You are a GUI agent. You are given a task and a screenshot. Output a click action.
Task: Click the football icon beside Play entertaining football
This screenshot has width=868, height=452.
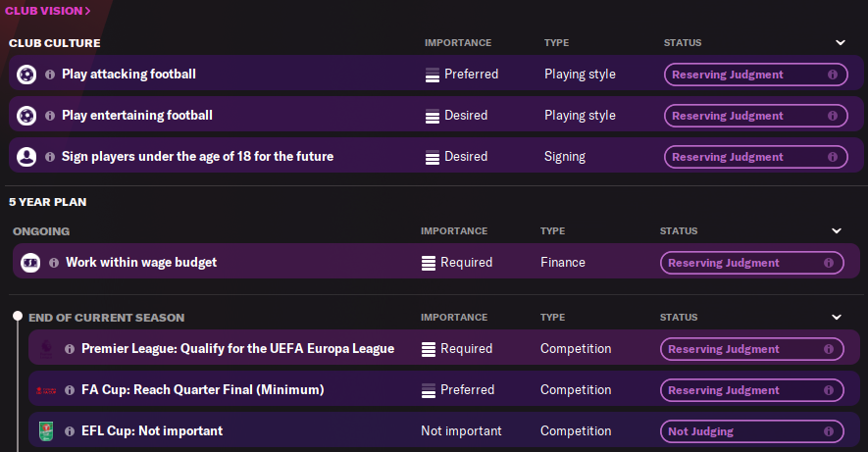pos(26,116)
